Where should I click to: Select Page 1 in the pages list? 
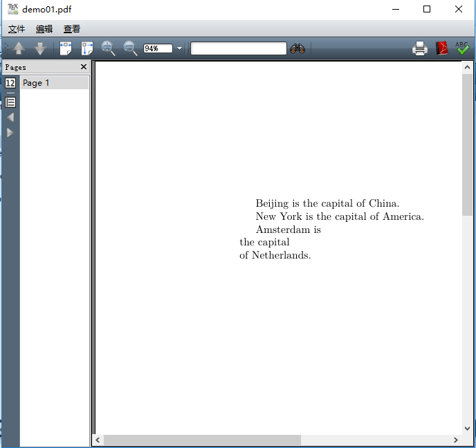click(x=55, y=83)
